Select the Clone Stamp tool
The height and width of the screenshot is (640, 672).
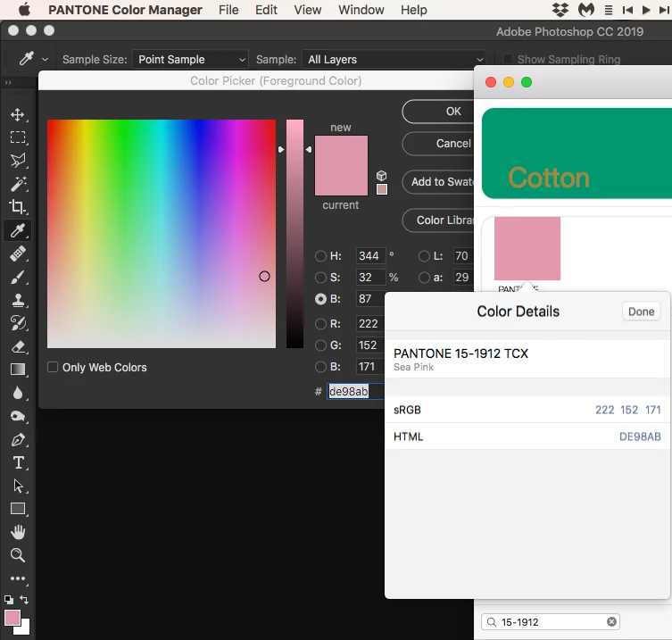[18, 300]
